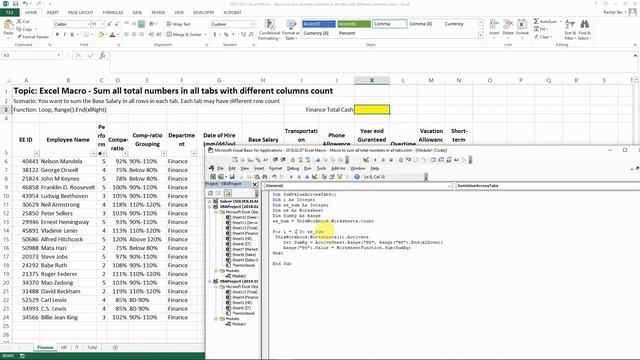Open the Debug menu in the VBA editor
The image size is (640, 360).
click(x=293, y=168)
